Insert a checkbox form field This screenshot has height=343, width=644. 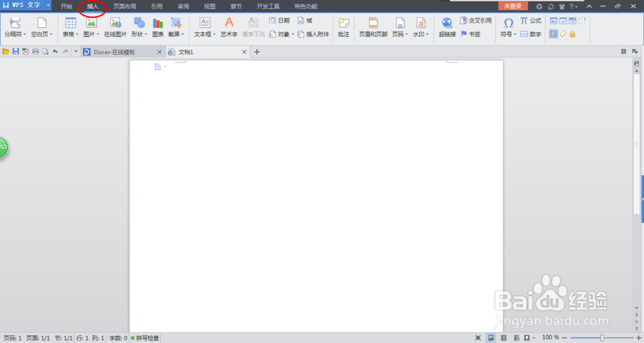563,21
